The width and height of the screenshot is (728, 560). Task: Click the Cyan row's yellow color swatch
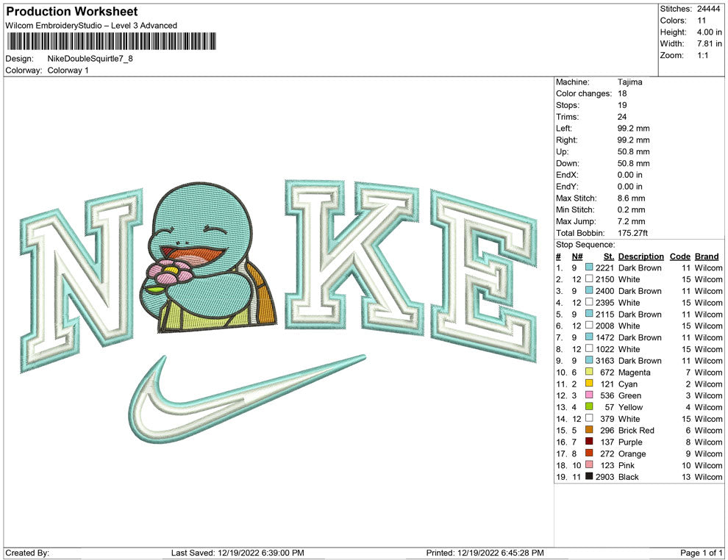[x=589, y=383]
